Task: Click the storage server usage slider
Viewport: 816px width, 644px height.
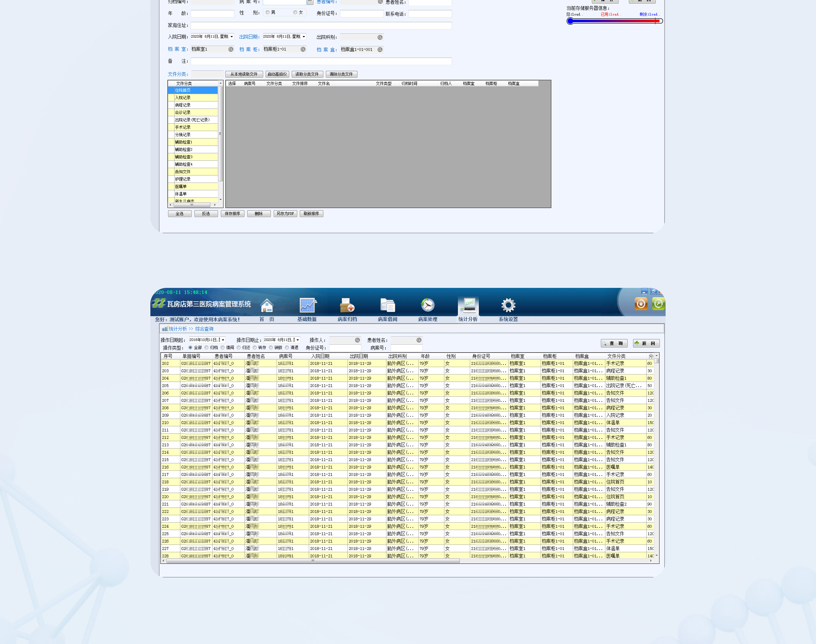Action: click(614, 21)
